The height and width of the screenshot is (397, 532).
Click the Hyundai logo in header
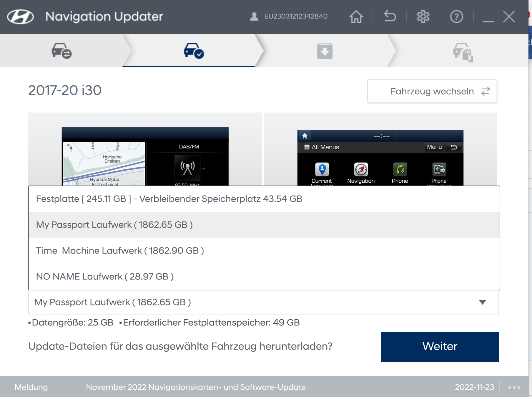coord(21,17)
